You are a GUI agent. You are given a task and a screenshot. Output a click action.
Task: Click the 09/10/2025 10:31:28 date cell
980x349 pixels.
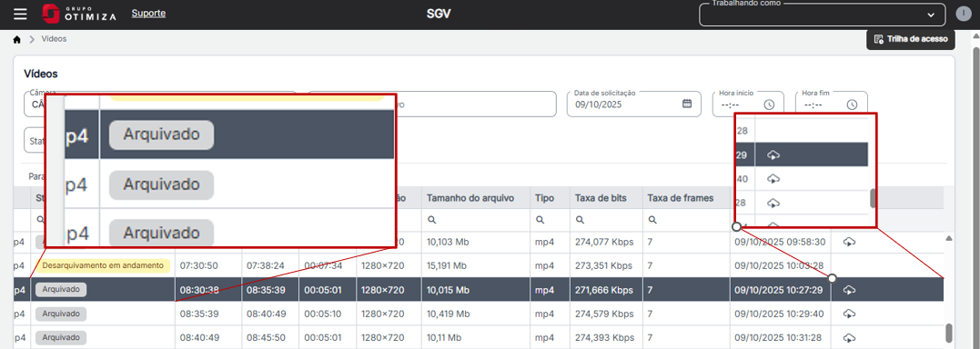click(780, 338)
